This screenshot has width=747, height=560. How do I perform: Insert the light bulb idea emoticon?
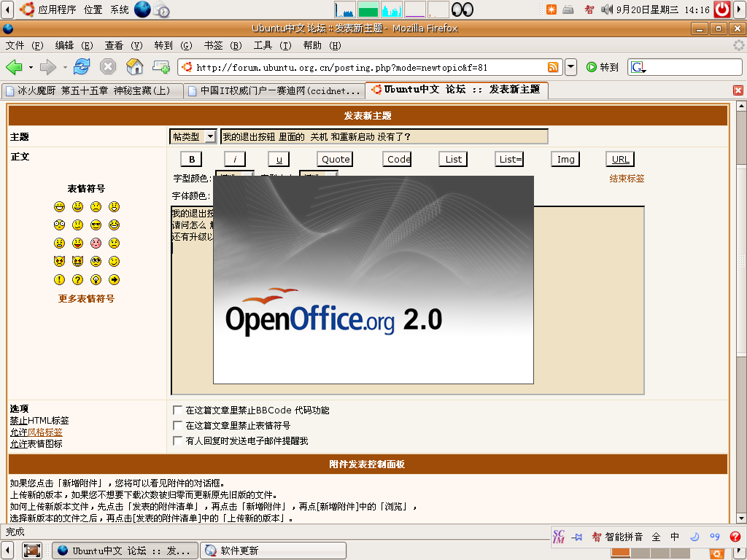96,279
